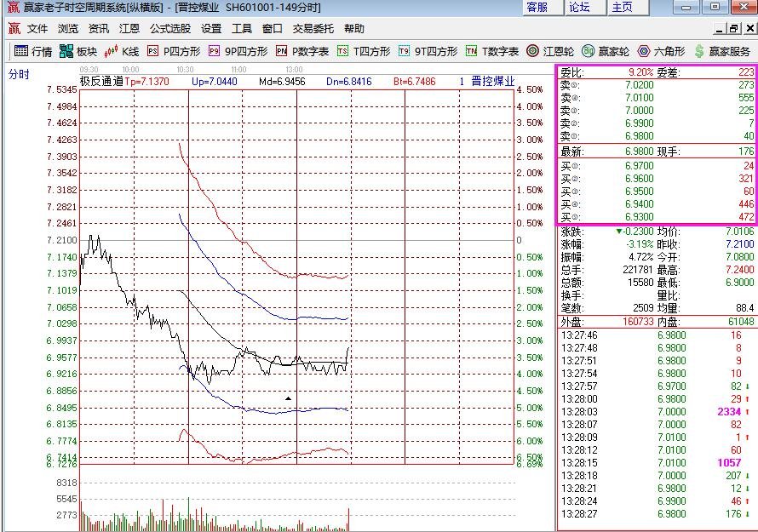758x532 pixels.
Task: Open the 交易委托 menu
Action: click(x=313, y=28)
